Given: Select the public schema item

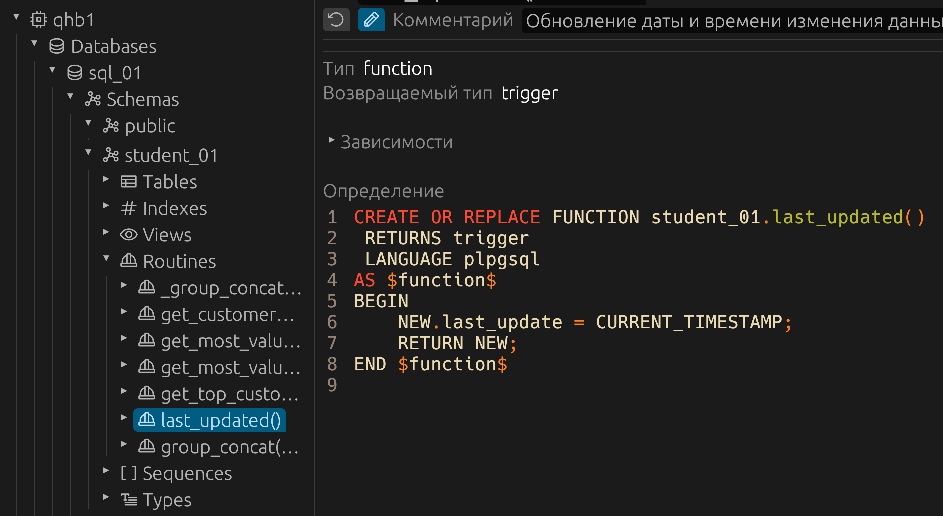Looking at the screenshot, I should coord(150,126).
